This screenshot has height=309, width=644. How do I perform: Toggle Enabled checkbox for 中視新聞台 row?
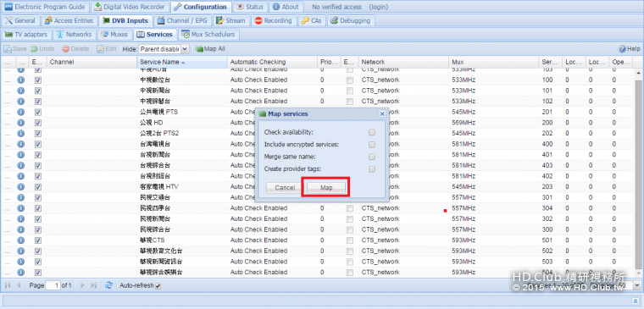pos(38,91)
